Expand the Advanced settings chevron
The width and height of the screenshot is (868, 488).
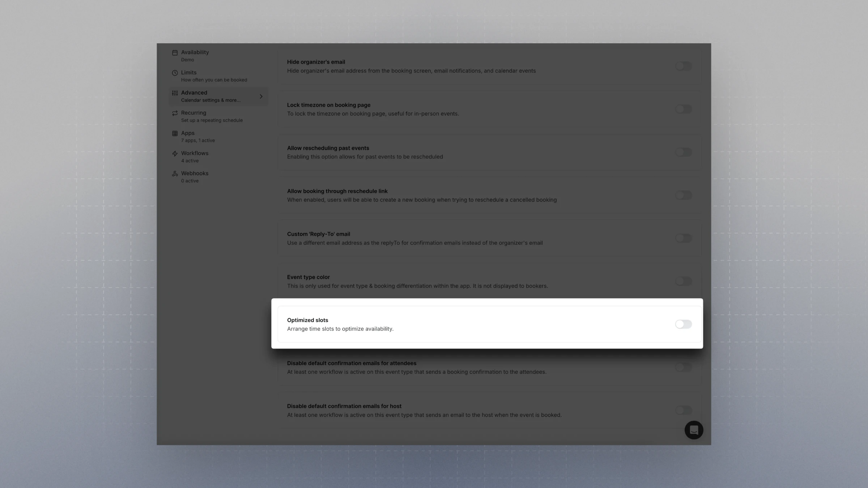pos(261,96)
